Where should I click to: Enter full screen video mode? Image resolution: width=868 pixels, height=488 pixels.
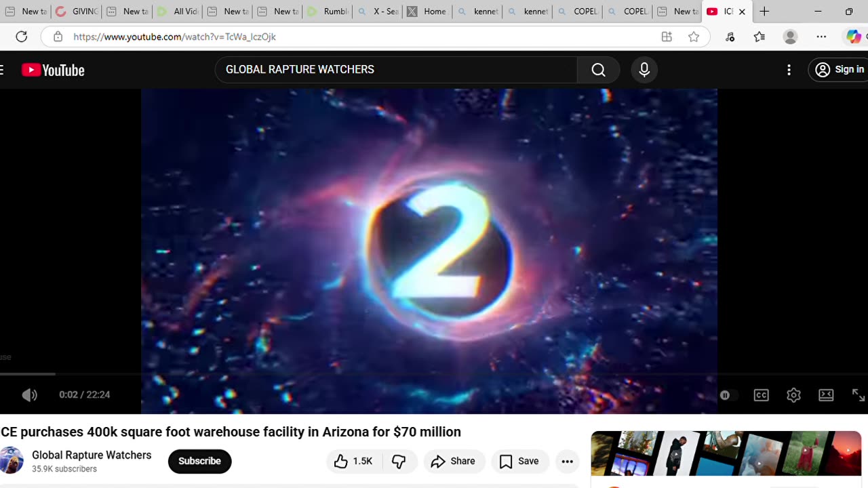pyautogui.click(x=858, y=395)
